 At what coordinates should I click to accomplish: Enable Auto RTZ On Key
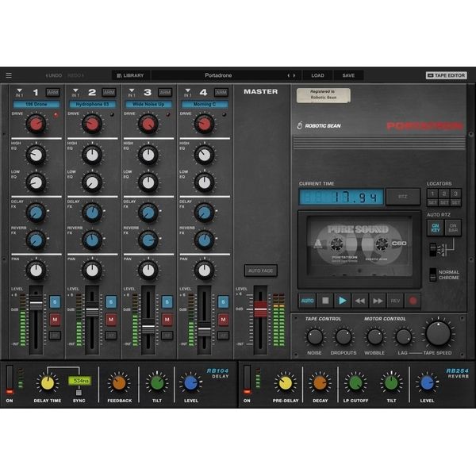(436, 228)
